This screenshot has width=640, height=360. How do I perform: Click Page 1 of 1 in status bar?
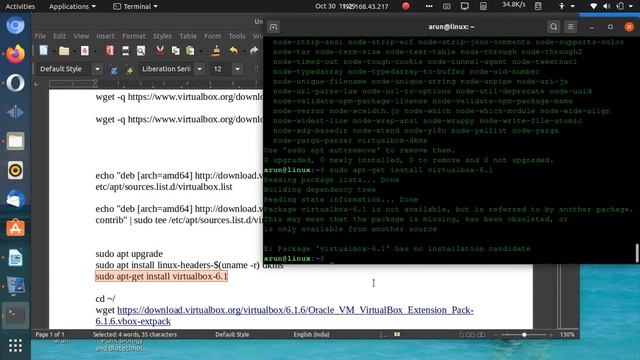pyautogui.click(x=50, y=334)
